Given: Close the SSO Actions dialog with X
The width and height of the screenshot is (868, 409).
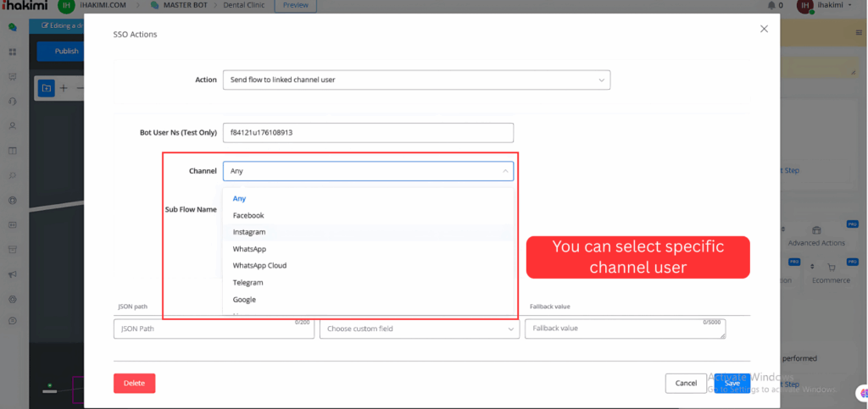Looking at the screenshot, I should [764, 29].
